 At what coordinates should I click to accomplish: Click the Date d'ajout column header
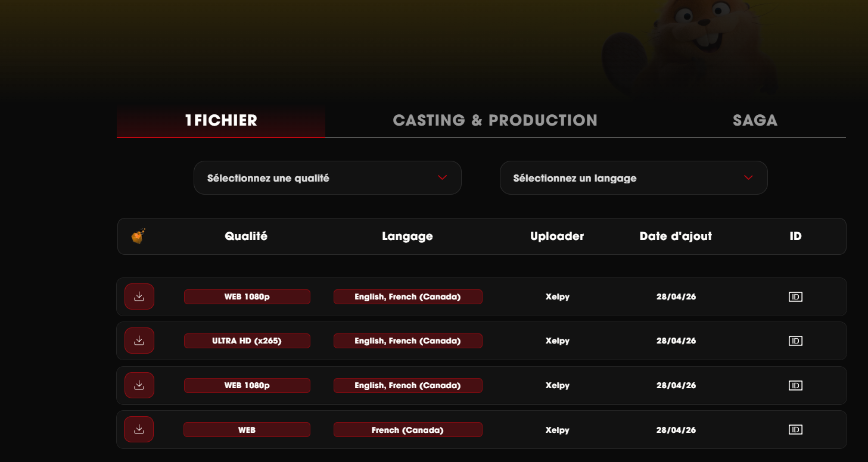tap(676, 236)
